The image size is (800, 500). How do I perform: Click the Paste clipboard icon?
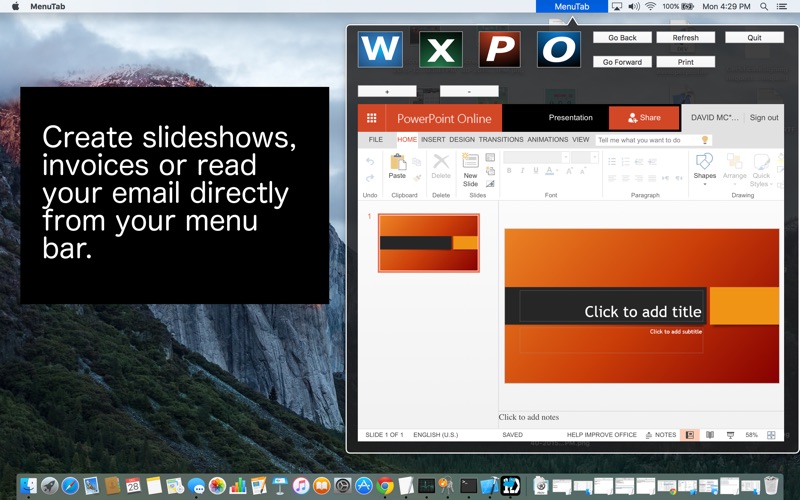coord(397,162)
